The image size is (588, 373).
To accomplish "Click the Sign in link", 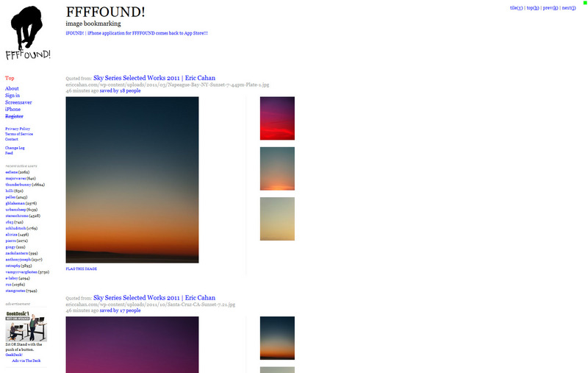I will (12, 96).
